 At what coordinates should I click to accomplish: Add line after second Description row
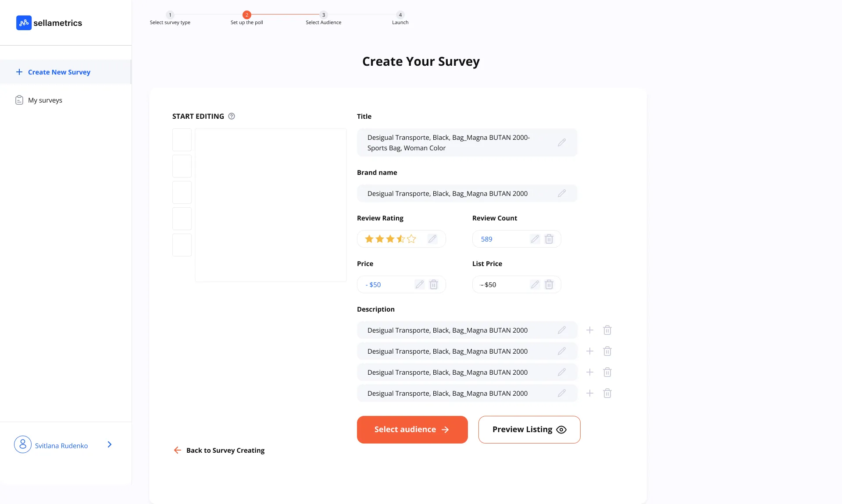(590, 351)
